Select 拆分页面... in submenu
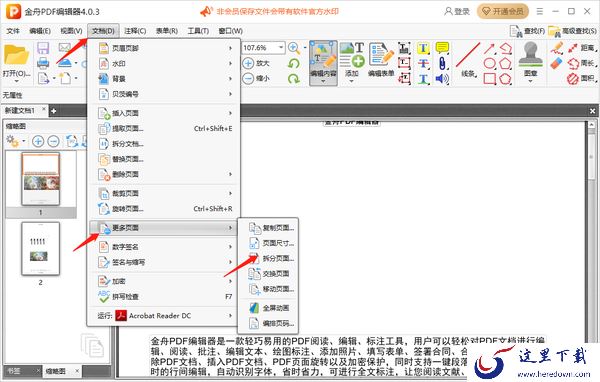 tap(268, 258)
